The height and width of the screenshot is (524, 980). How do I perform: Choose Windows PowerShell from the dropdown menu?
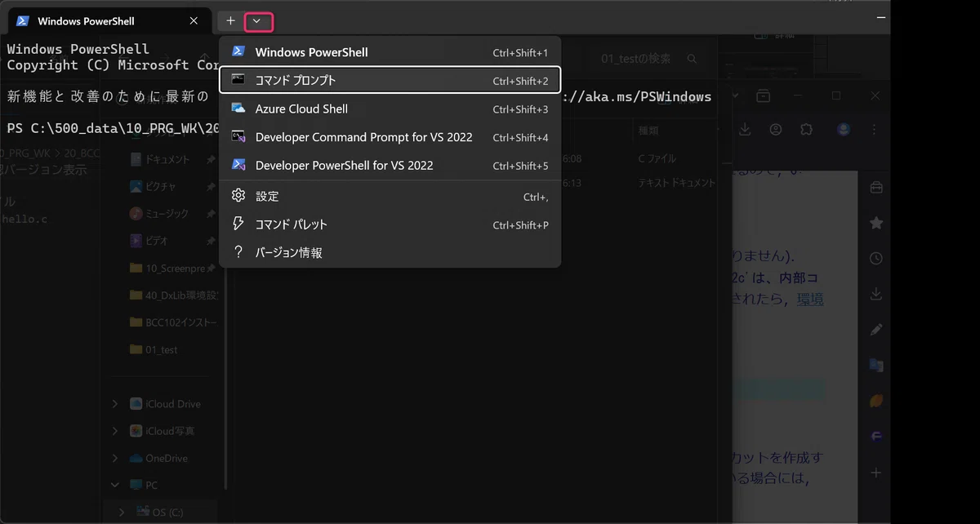pos(390,52)
